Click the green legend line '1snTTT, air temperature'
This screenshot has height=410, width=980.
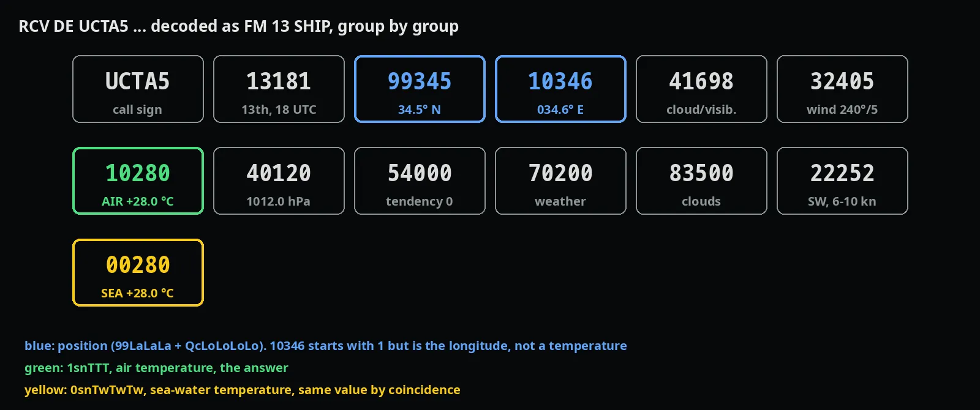[156, 368]
